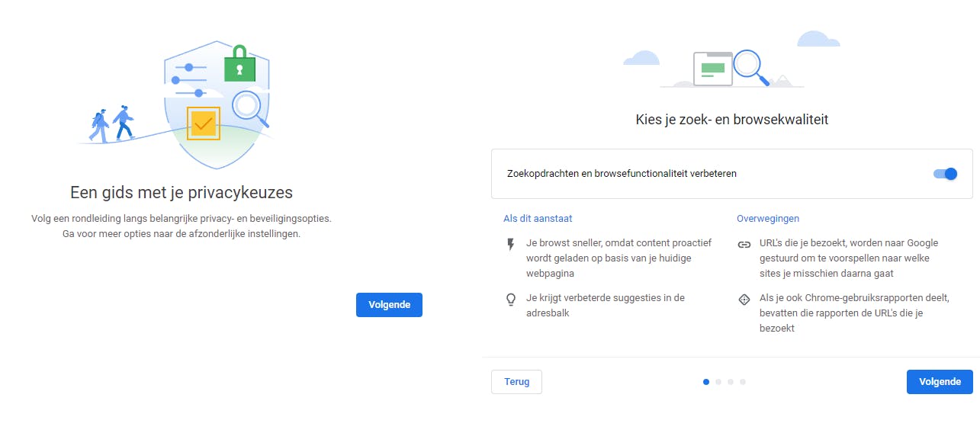Viewport: 980px width, 433px height.
Task: Click the lightning bolt icon for faster browsing
Action: [511, 244]
